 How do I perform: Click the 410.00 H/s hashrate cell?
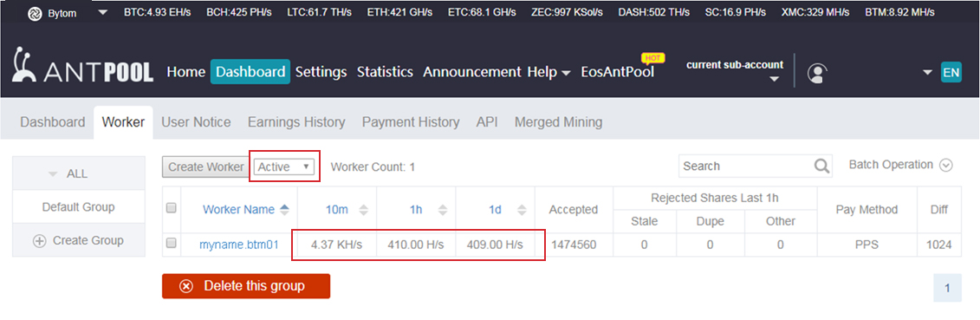point(416,245)
